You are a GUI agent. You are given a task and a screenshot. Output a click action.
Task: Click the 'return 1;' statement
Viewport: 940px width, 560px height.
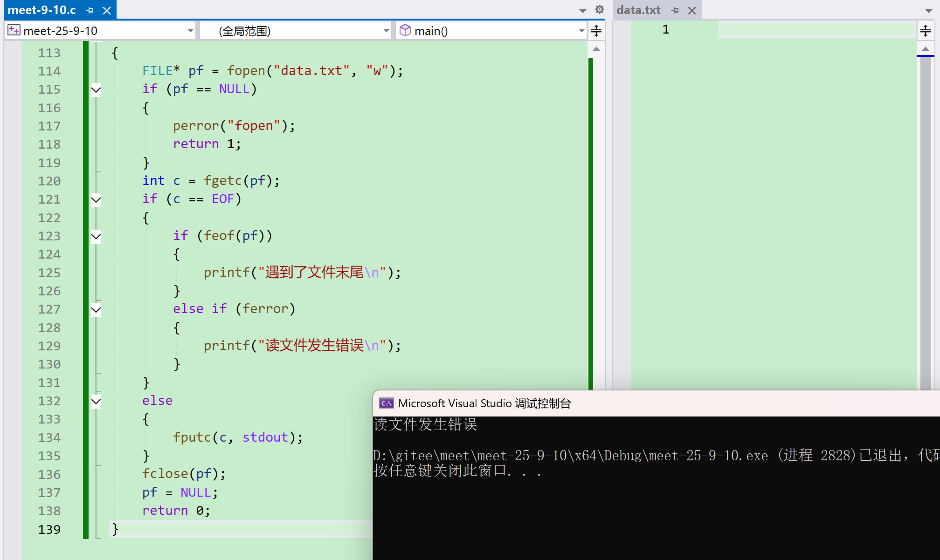[207, 144]
